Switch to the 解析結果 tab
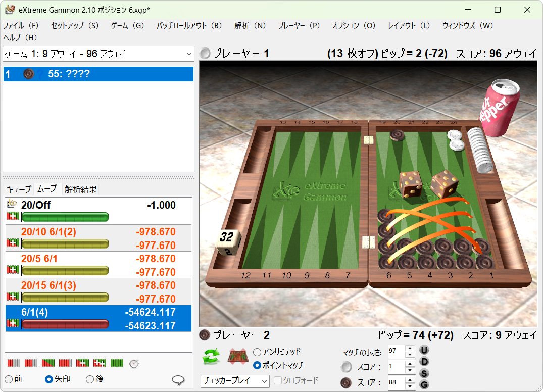The width and height of the screenshot is (543, 392). [x=80, y=189]
